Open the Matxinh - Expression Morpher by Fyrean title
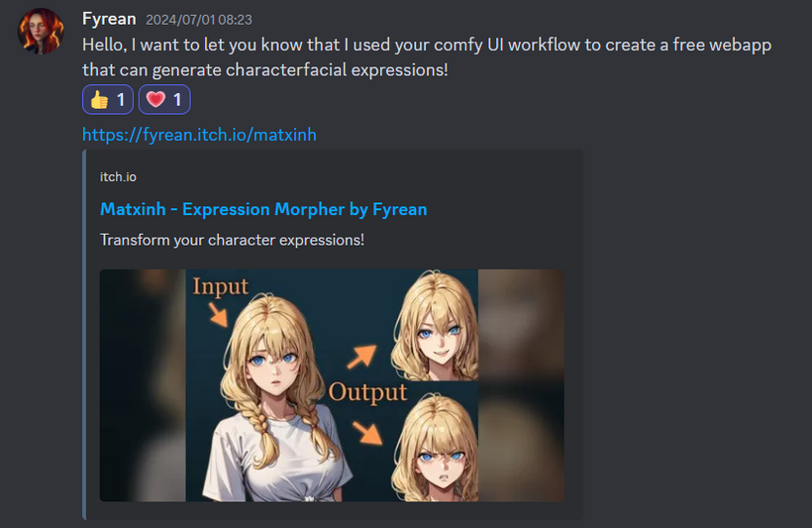This screenshot has width=812, height=528. coord(263,209)
